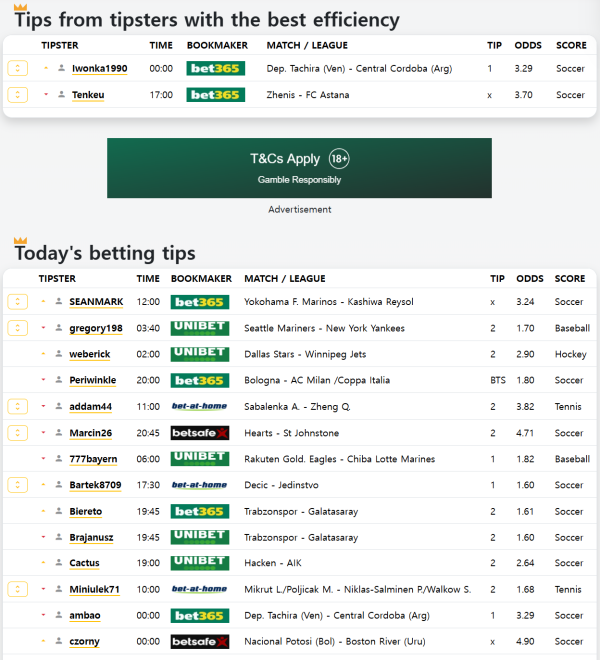600x660 pixels.
Task: Click the Unibet logo beside gregory198
Action: tap(200, 328)
